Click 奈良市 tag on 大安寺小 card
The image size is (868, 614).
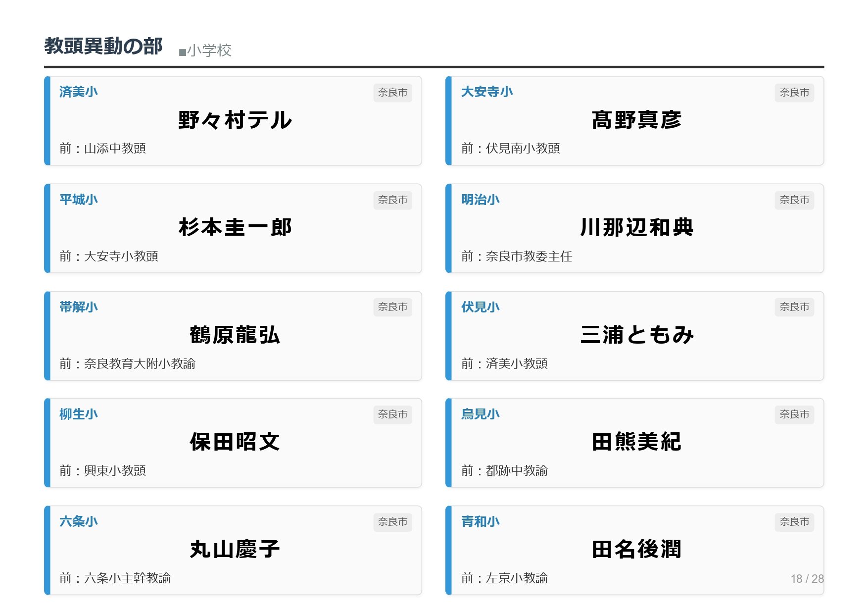click(x=794, y=93)
